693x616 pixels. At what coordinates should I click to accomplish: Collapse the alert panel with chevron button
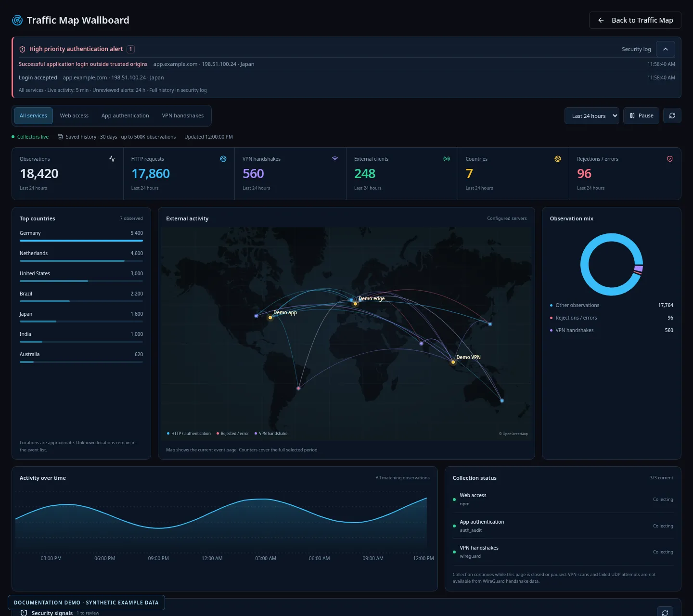(x=666, y=49)
